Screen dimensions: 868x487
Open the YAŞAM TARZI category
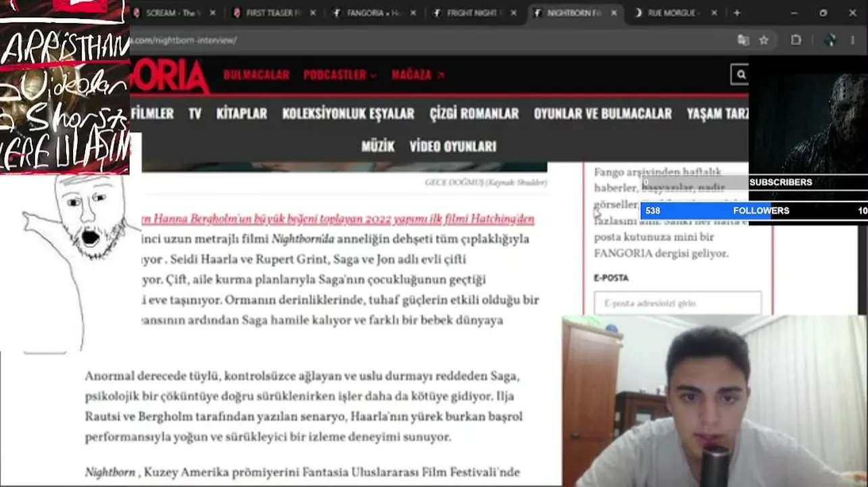pos(717,114)
